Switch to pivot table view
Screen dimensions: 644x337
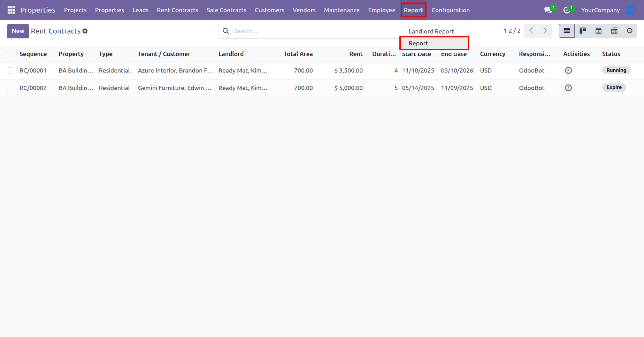coord(614,31)
